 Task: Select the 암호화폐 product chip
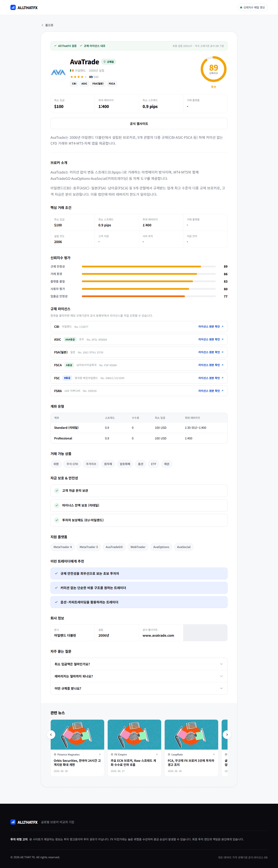(x=125, y=464)
